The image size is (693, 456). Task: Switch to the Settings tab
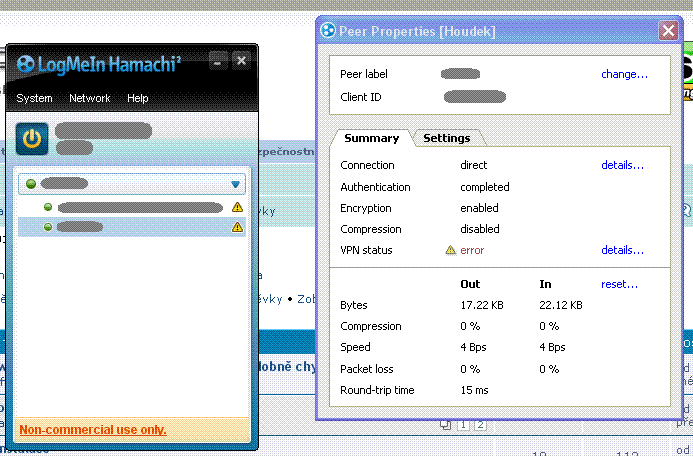(x=447, y=138)
